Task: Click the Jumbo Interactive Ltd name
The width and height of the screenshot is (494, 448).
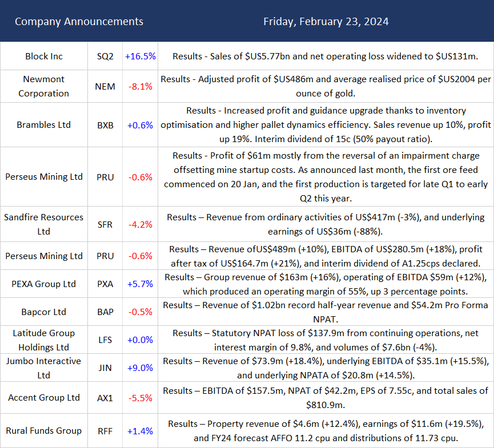Action: 44,368
